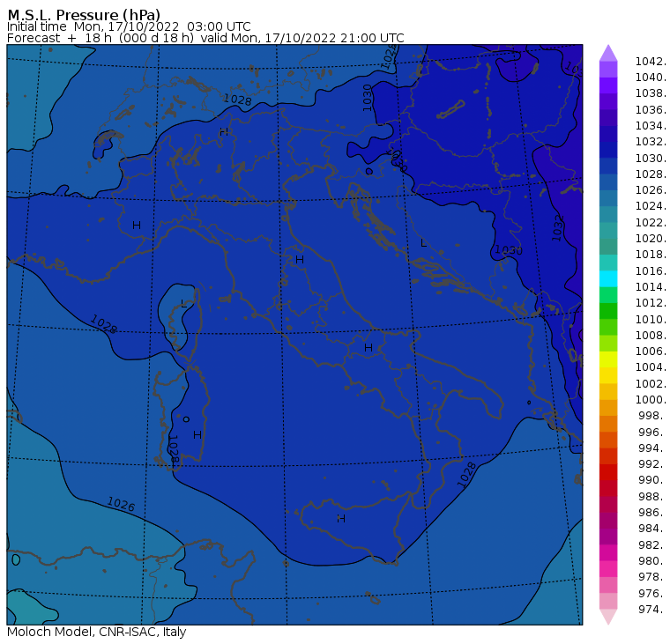
Task: Click the "1030." legend value
Action: click(651, 158)
